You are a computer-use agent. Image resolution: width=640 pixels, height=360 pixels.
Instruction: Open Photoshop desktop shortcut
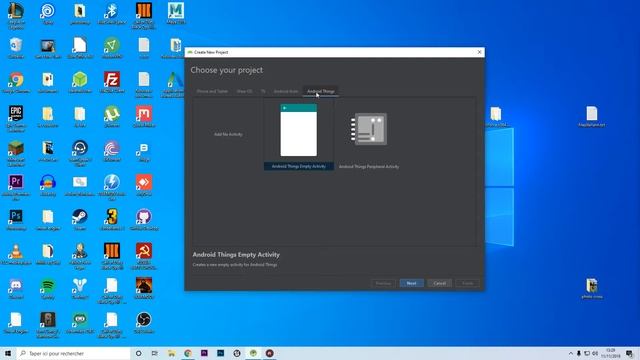(x=16, y=220)
